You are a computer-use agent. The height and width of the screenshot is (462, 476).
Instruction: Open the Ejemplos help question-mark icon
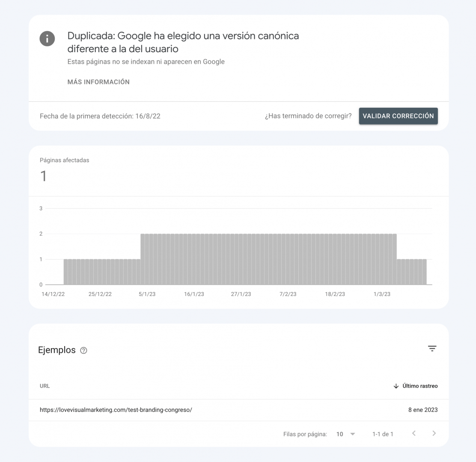83,350
